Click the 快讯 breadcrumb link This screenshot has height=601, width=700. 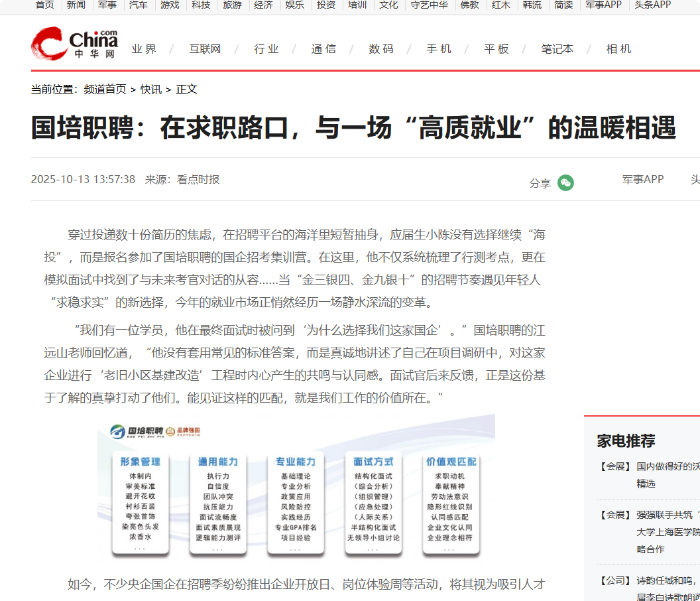pyautogui.click(x=150, y=90)
